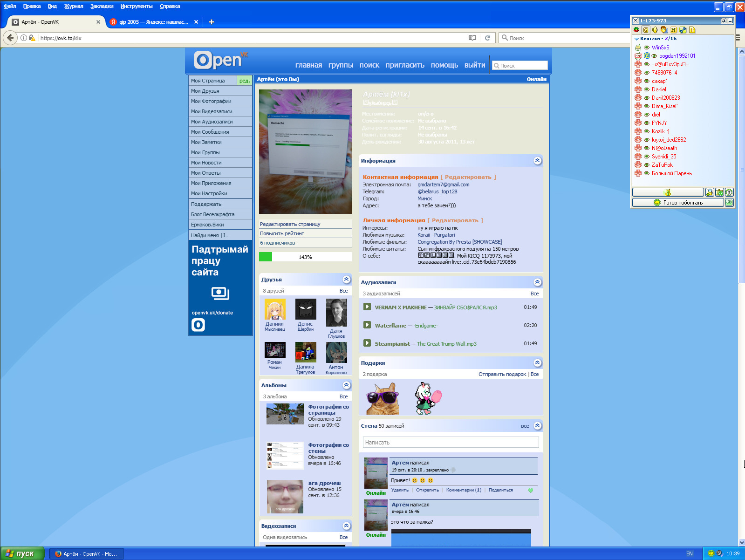Click the 143% rating progress bar
The height and width of the screenshot is (560, 745).
(x=305, y=257)
